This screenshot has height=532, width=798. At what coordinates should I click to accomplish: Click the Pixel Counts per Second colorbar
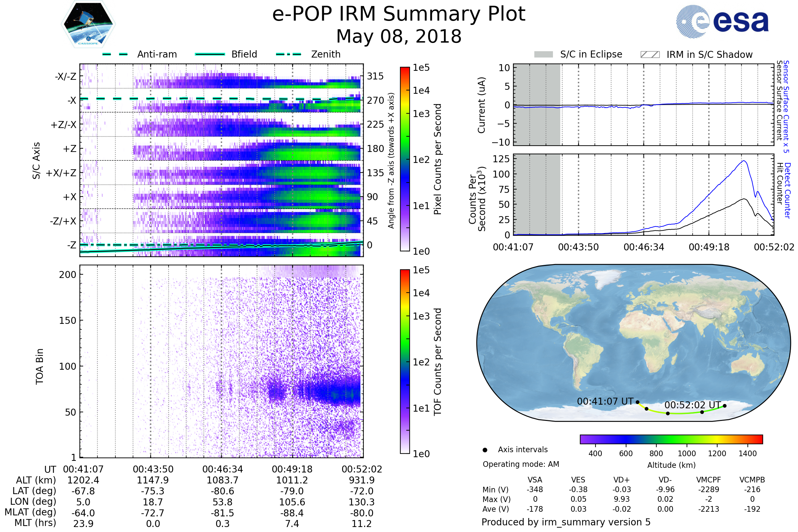tap(405, 159)
